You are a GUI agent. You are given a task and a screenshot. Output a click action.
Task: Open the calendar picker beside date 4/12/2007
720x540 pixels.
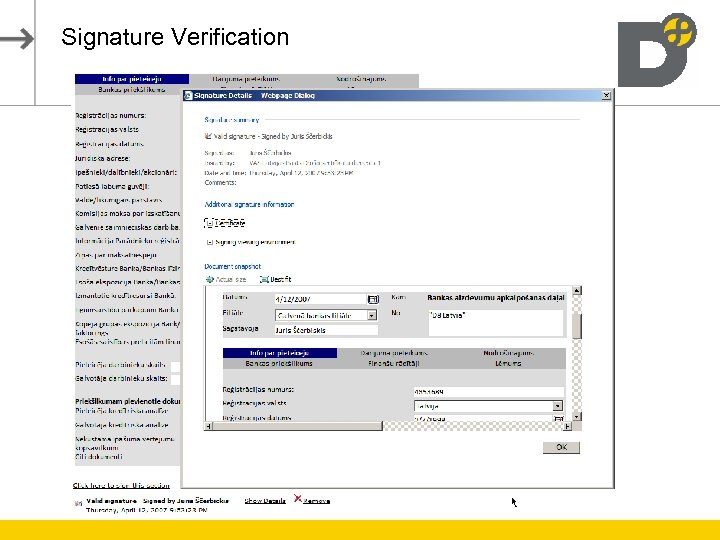(x=373, y=299)
